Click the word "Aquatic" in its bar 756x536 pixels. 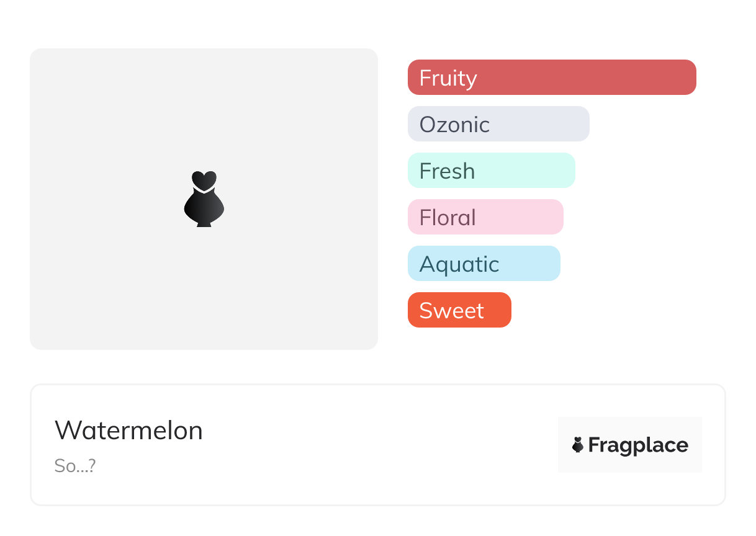point(459,264)
